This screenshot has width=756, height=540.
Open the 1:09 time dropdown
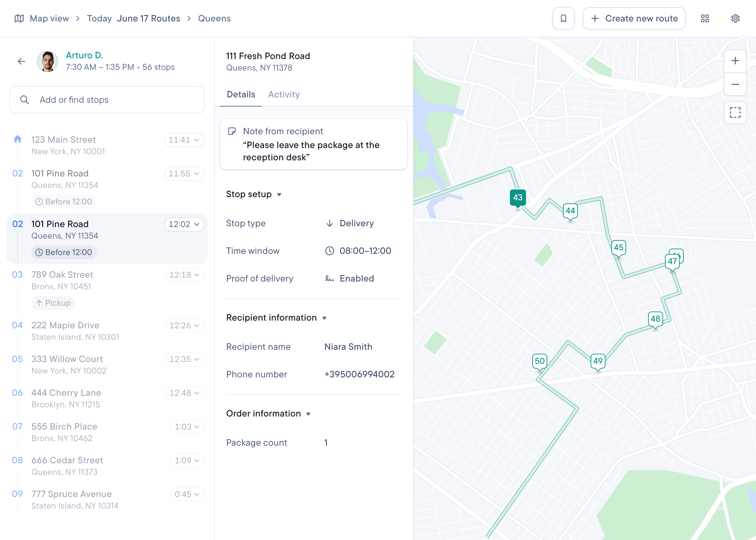[187, 460]
